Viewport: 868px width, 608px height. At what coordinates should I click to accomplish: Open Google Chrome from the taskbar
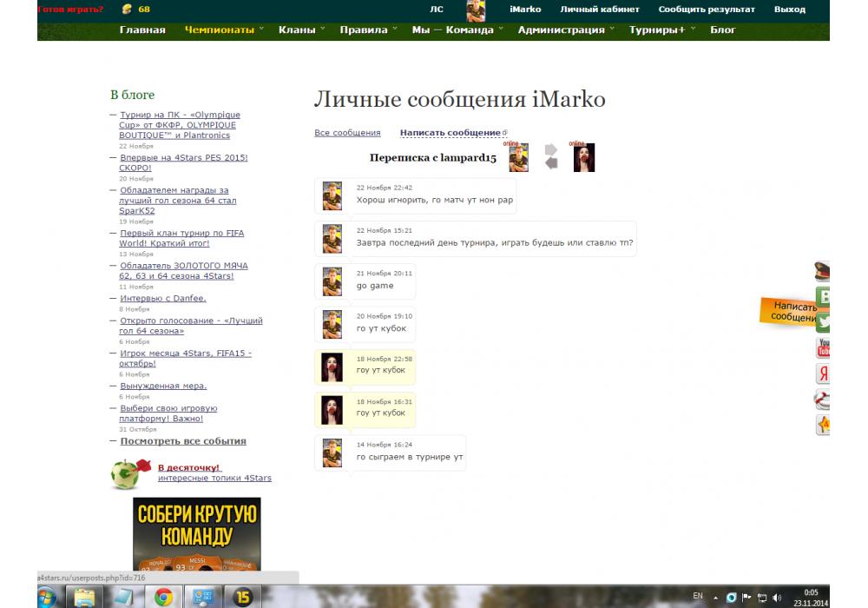pyautogui.click(x=163, y=597)
